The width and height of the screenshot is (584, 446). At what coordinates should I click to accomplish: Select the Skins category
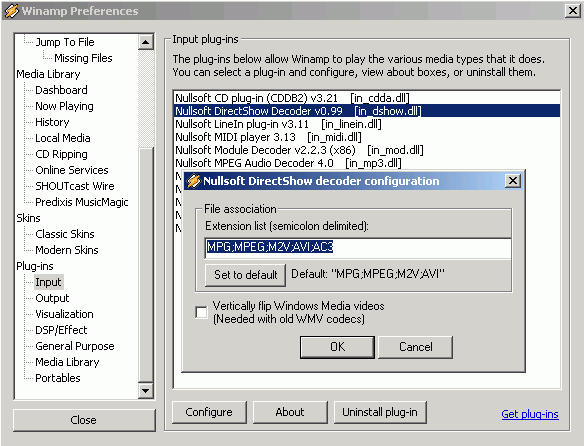(28, 218)
